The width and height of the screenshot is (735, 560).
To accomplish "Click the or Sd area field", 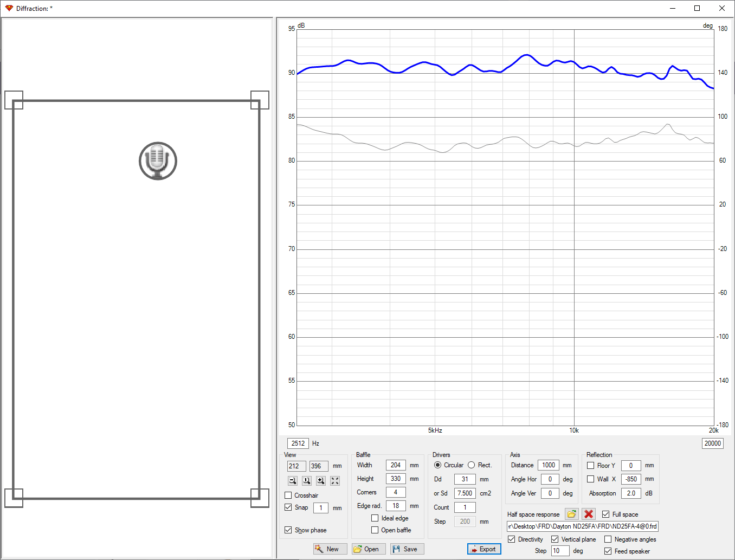I will [x=465, y=493].
